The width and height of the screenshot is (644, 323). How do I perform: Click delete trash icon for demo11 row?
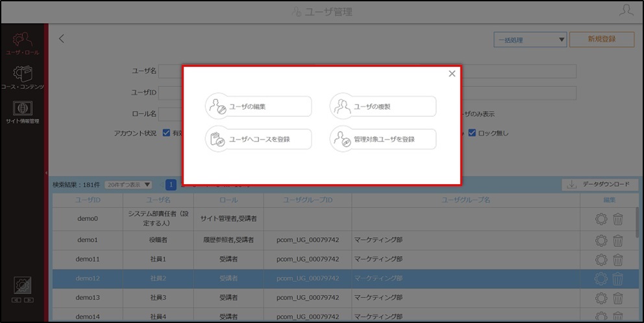point(618,259)
